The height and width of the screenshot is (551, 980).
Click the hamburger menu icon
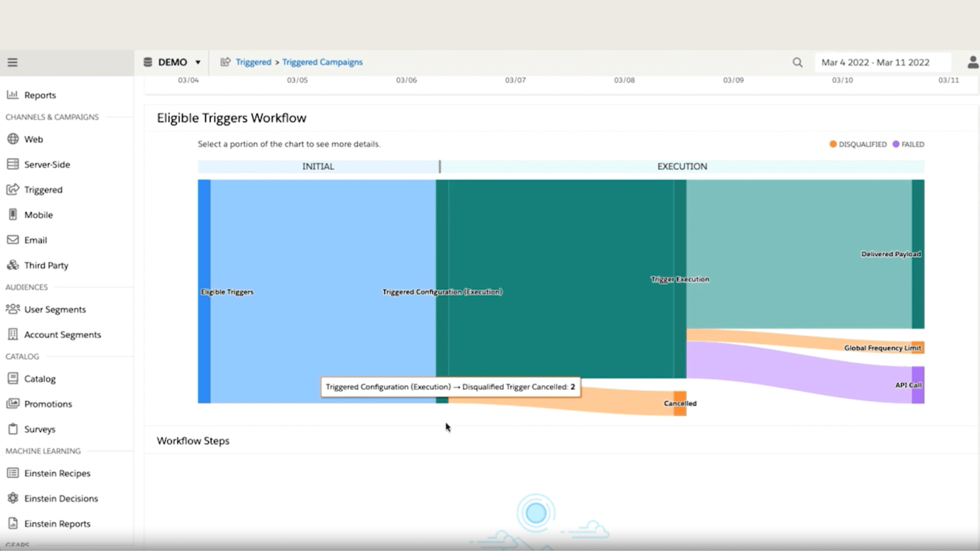(13, 63)
